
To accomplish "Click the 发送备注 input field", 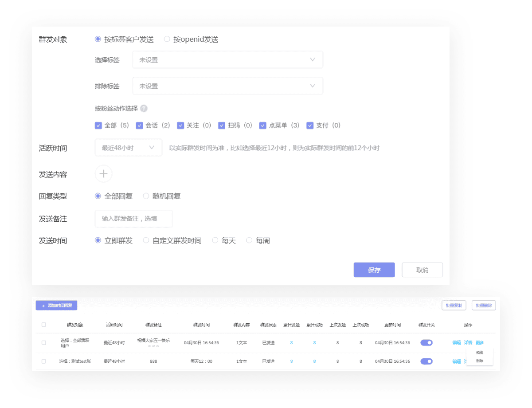I will coord(133,219).
